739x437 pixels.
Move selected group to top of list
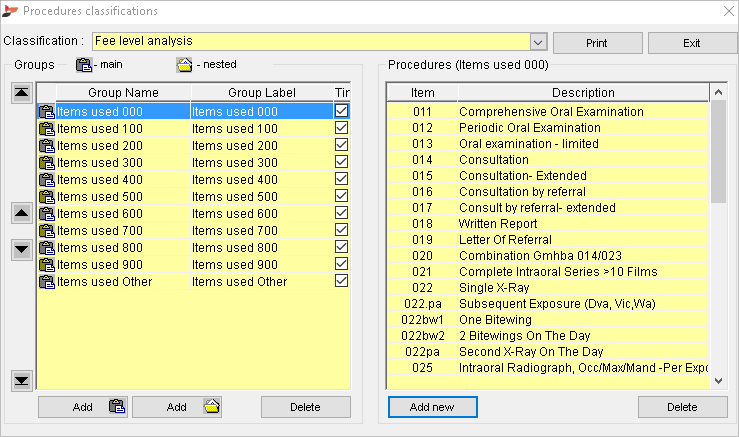coord(22,92)
